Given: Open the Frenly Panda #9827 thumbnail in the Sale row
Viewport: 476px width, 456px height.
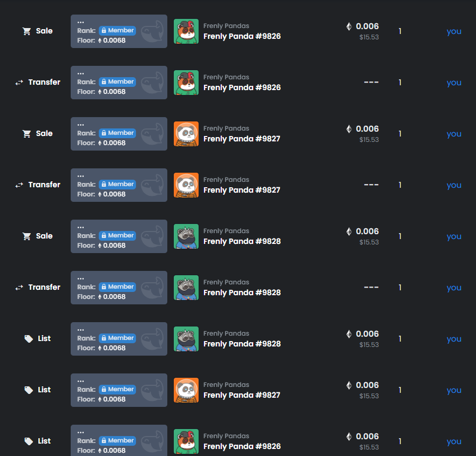Looking at the screenshot, I should coord(186,134).
